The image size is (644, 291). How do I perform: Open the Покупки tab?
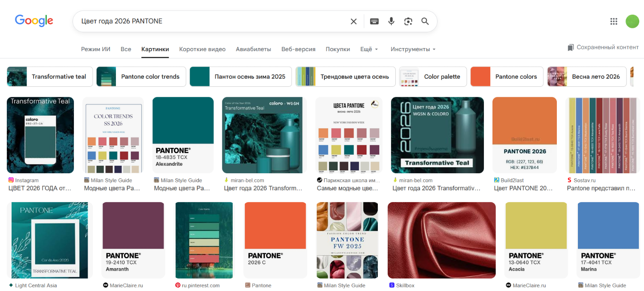(338, 49)
